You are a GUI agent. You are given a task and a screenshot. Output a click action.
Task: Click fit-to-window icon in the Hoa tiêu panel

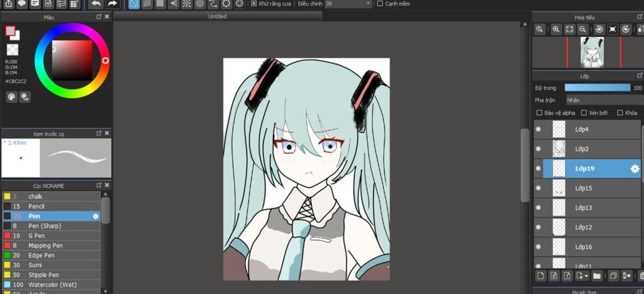pos(569,29)
